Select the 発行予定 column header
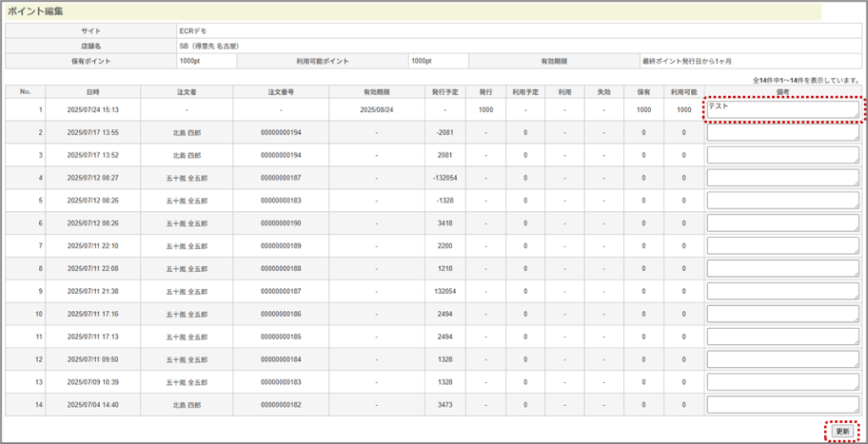This screenshot has width=868, height=444. (444, 92)
